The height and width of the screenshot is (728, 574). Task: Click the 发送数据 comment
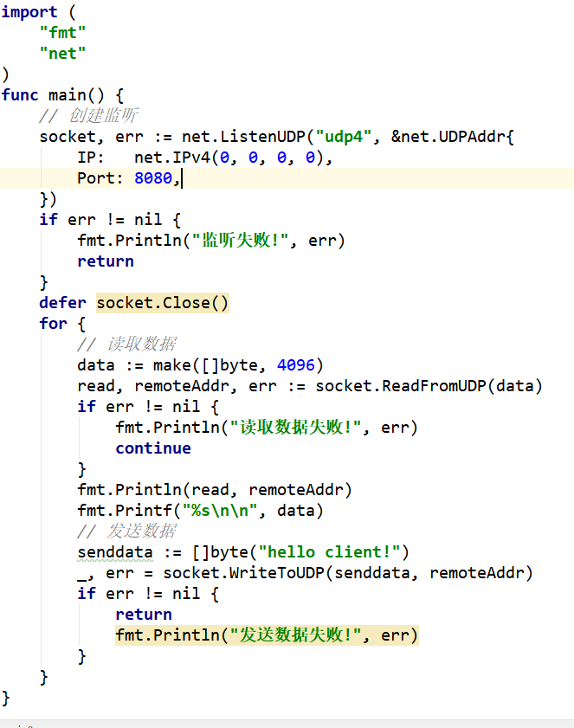126,532
